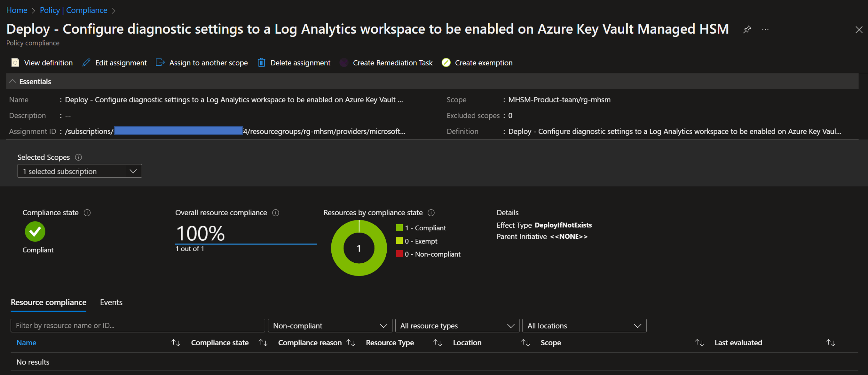The height and width of the screenshot is (375, 868).
Task: Click info icon beside Selected Scopes
Action: (x=78, y=157)
